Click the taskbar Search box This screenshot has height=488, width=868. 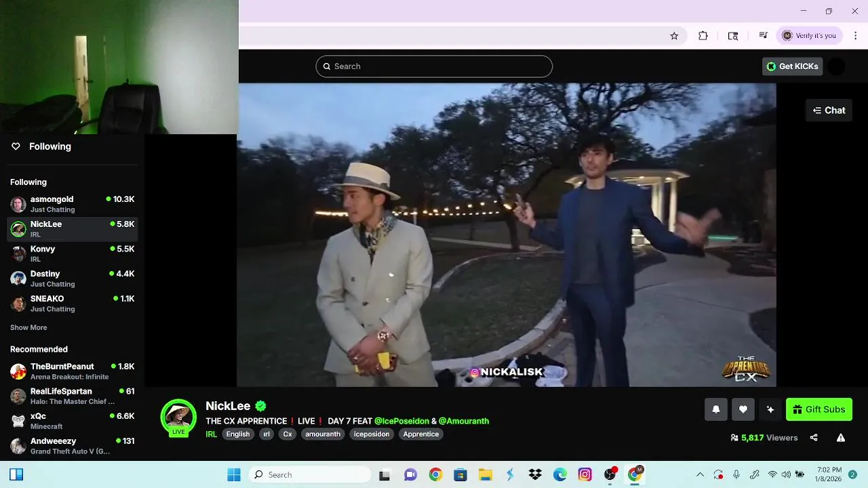click(x=309, y=474)
